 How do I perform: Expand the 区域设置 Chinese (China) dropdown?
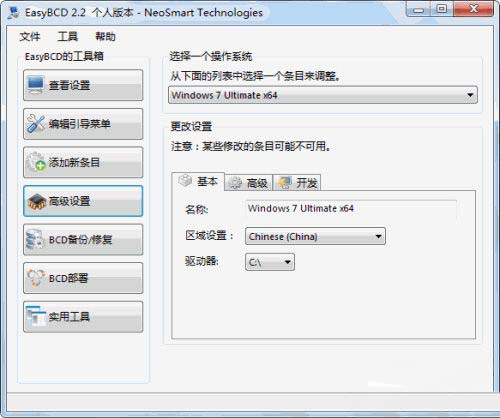[315, 236]
